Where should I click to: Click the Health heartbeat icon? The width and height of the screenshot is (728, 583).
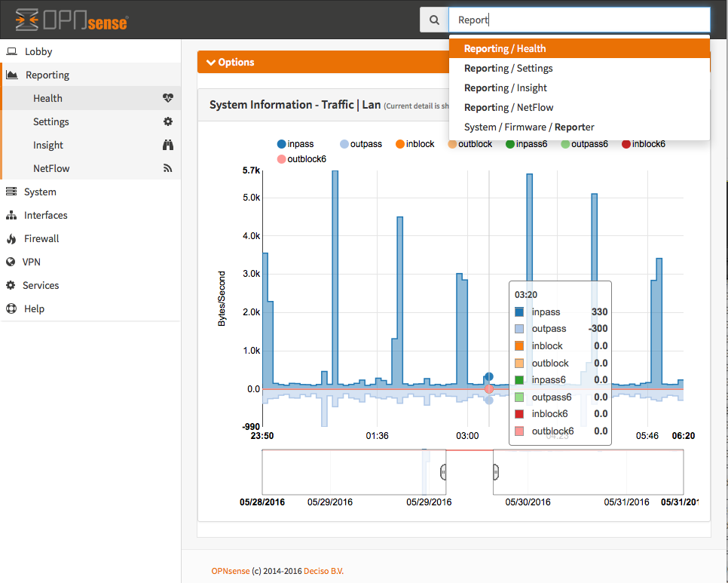click(x=167, y=98)
